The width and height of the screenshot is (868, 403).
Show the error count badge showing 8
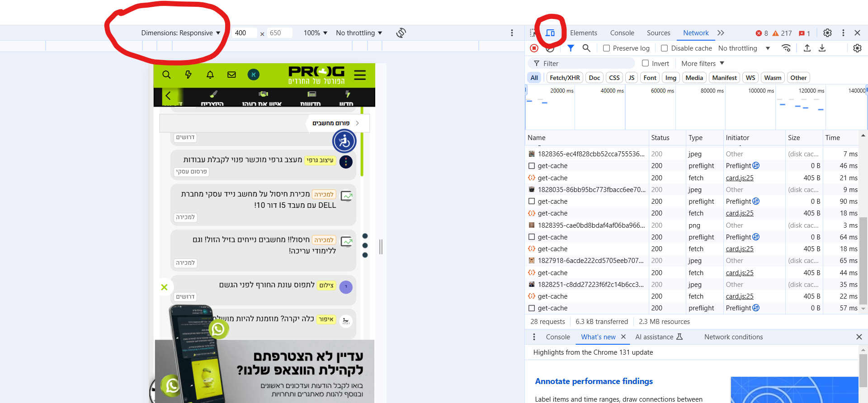click(762, 33)
